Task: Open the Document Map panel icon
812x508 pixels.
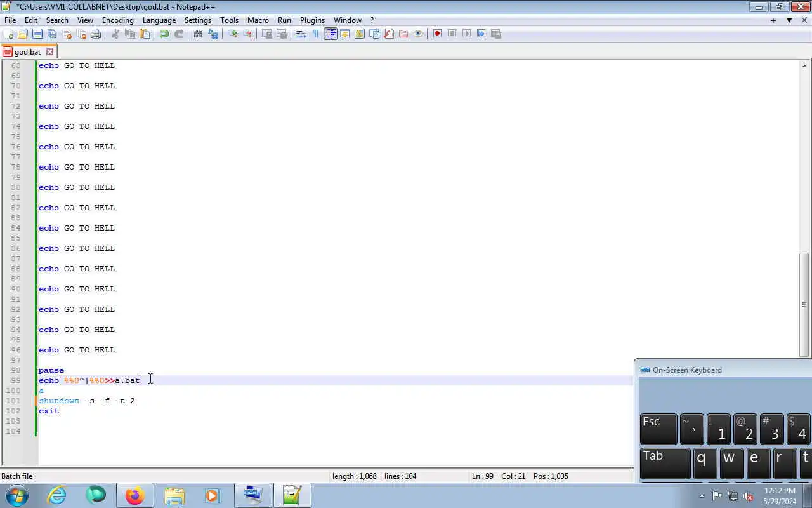Action: click(360, 34)
